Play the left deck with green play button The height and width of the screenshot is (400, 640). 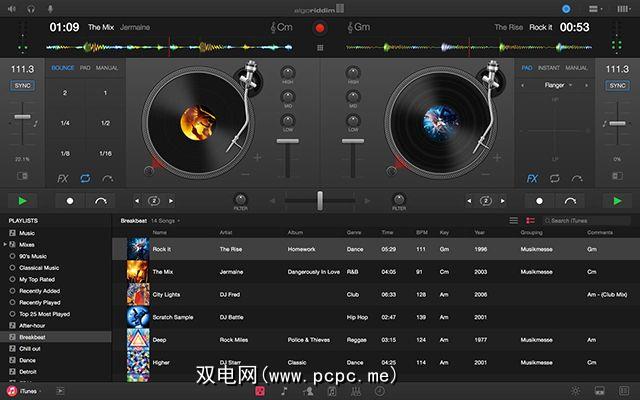[22, 201]
